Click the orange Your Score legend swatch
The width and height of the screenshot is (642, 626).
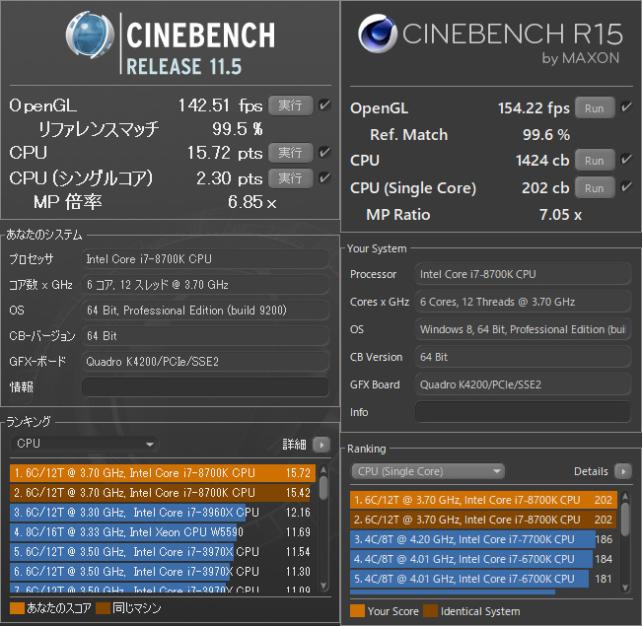[x=357, y=611]
